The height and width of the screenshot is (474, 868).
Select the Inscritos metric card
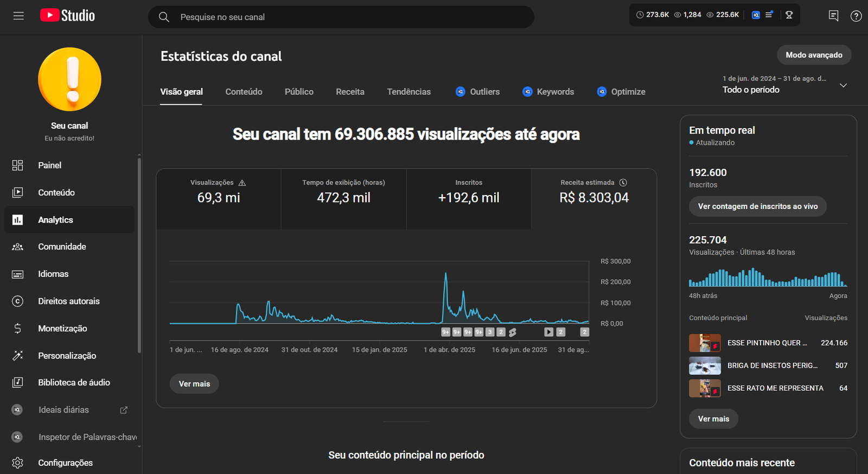(x=469, y=199)
